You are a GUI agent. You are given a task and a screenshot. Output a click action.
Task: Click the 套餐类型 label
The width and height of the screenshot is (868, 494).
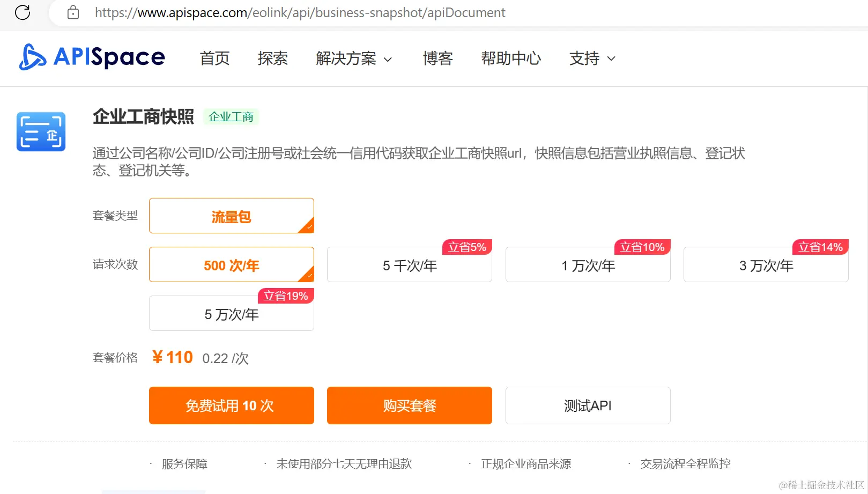(115, 216)
